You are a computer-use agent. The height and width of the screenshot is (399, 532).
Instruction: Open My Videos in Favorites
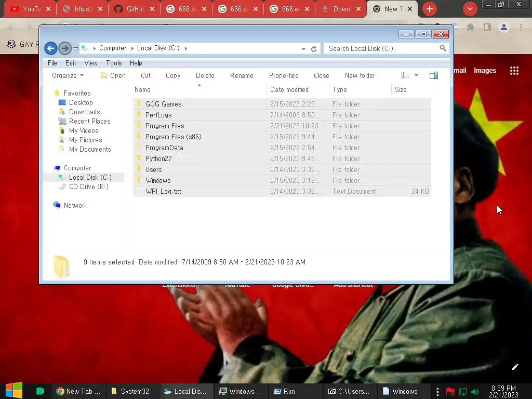click(x=84, y=130)
